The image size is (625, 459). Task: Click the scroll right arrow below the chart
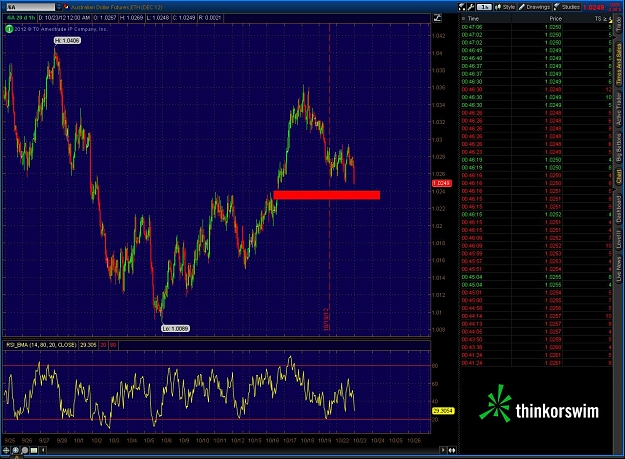pos(443,450)
